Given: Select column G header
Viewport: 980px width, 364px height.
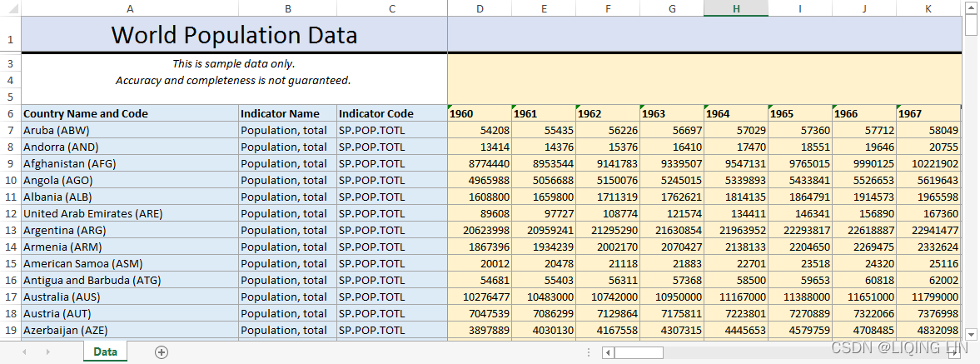Looking at the screenshot, I should click(x=672, y=8).
